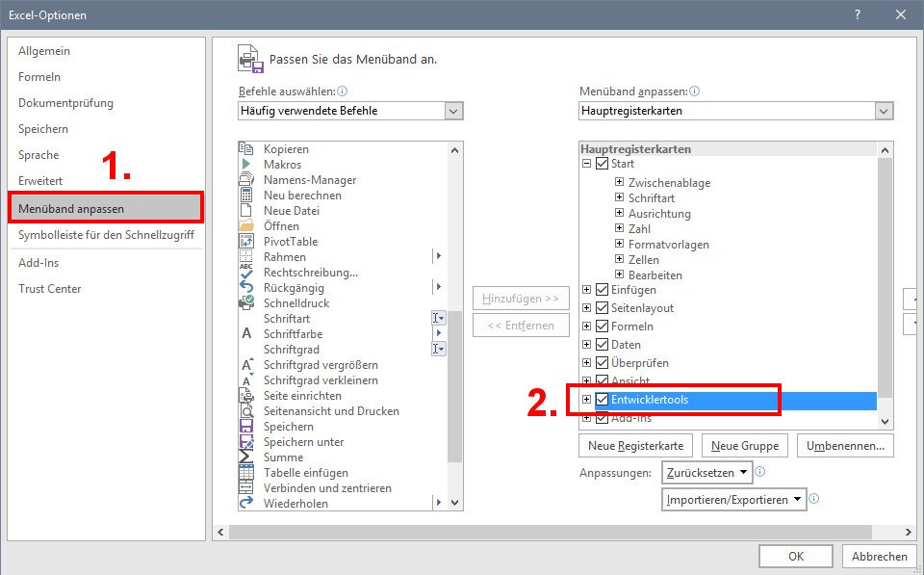Screen dimensions: 924x575
Task: Expand the Entwicklertools tree node
Action: point(586,400)
